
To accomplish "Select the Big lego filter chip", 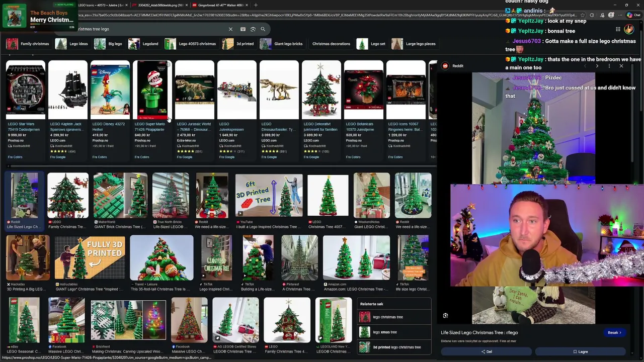I will click(x=108, y=44).
